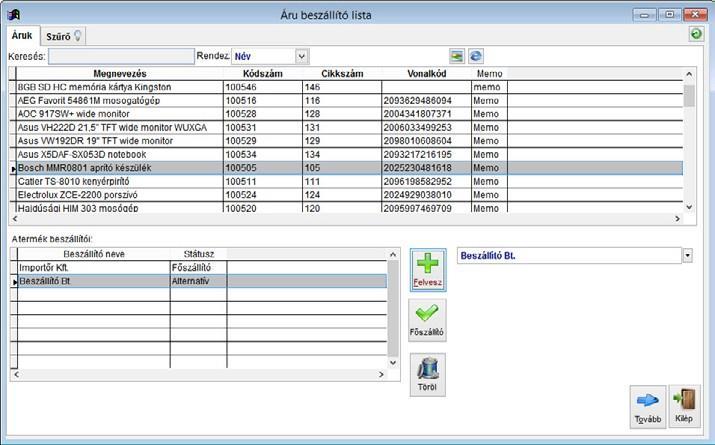Click supplier table horizontal scroll right arrow
The width and height of the screenshot is (715, 445).
click(381, 375)
